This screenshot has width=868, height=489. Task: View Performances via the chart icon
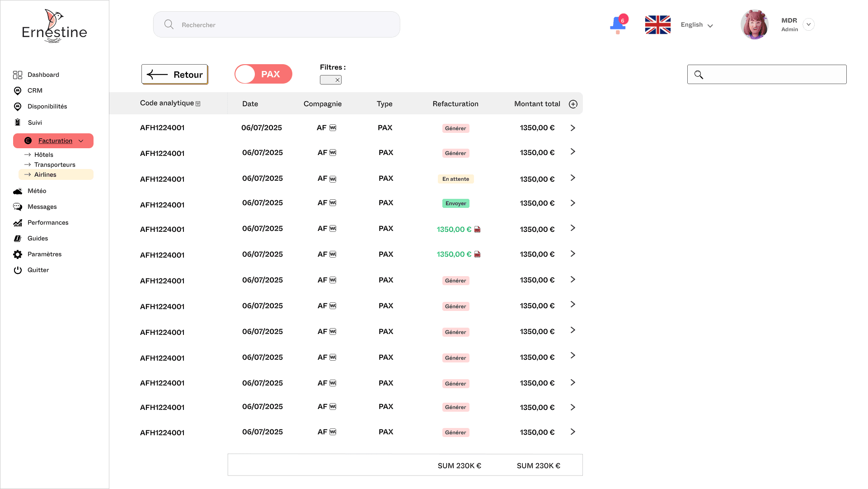tap(18, 223)
